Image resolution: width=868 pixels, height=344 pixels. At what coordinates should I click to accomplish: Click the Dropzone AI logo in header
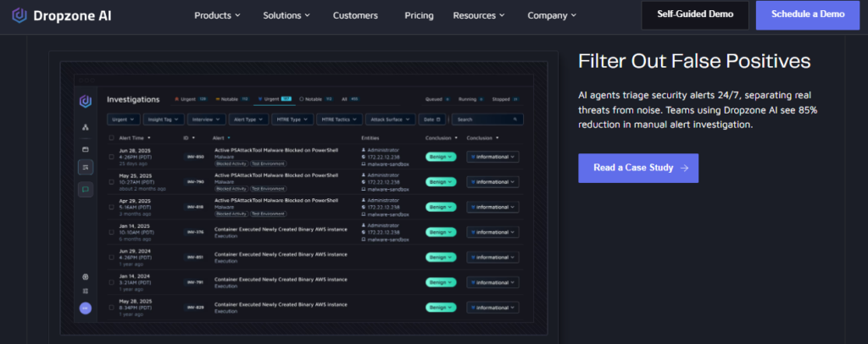[61, 15]
